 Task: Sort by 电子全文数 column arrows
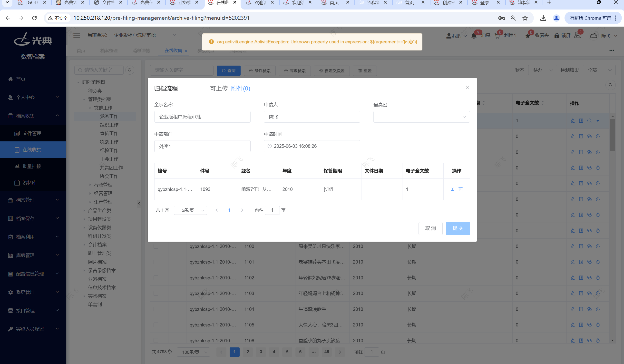tap(543, 103)
